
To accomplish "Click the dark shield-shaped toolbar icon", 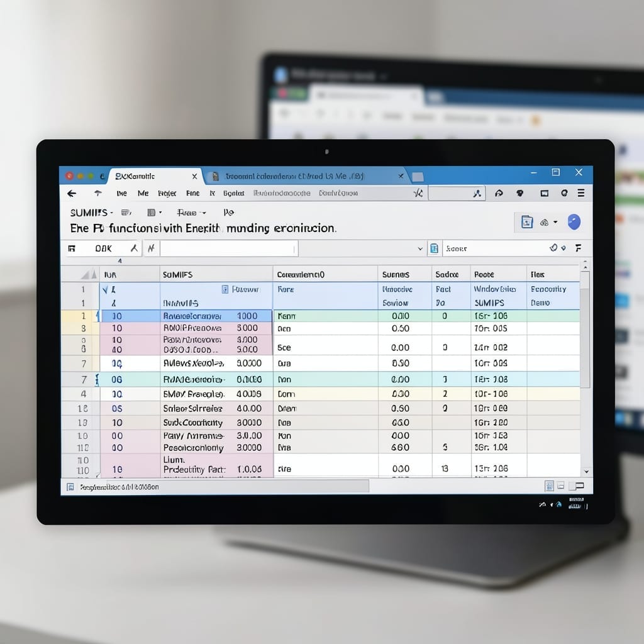I will (x=520, y=193).
